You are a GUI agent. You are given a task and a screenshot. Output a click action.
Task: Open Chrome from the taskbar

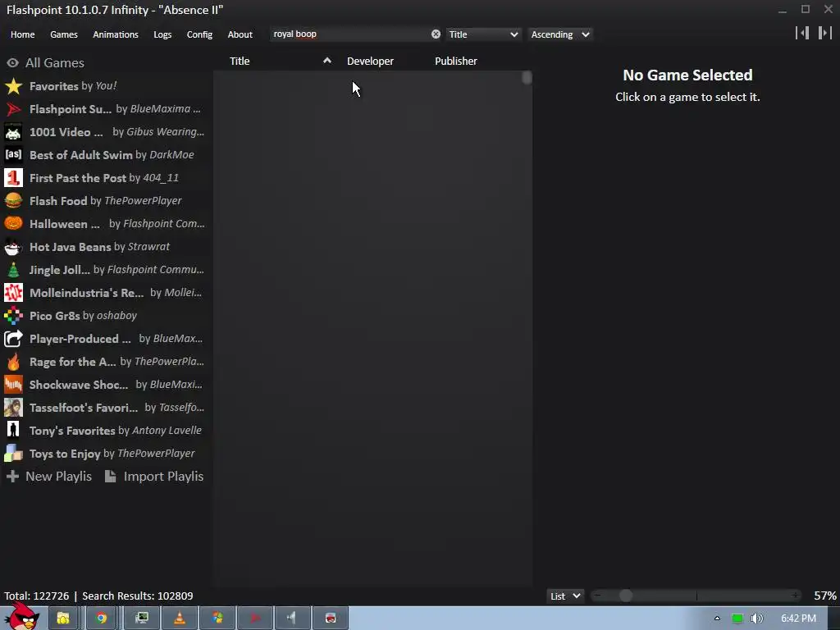pos(101,619)
